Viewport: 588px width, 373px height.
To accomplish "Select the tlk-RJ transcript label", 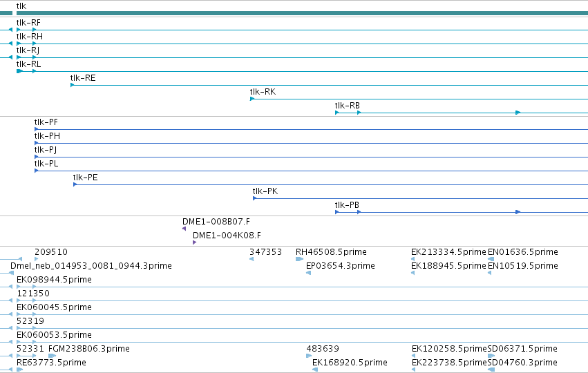I will point(28,50).
